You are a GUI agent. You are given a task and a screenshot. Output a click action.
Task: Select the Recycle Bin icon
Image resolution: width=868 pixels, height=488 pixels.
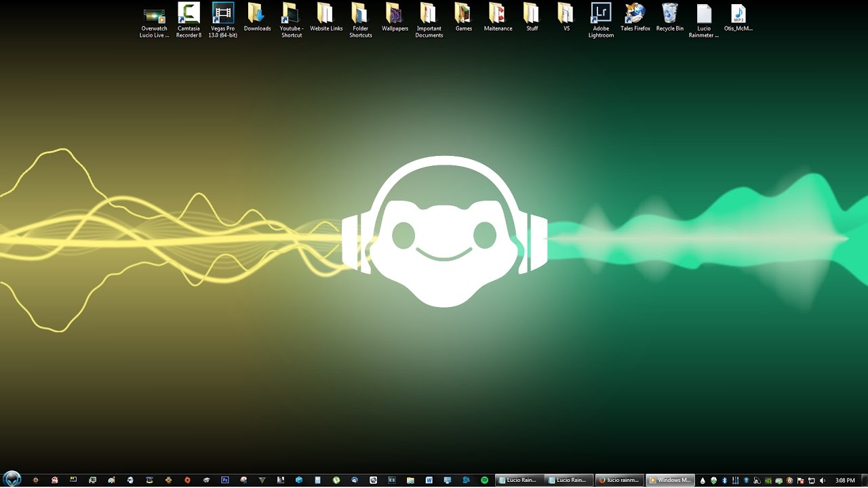tap(669, 17)
